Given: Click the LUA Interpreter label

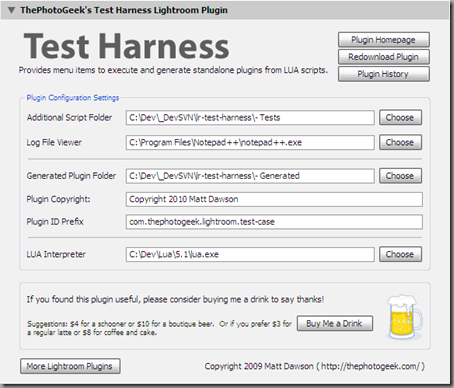Looking at the screenshot, I should tap(56, 254).
